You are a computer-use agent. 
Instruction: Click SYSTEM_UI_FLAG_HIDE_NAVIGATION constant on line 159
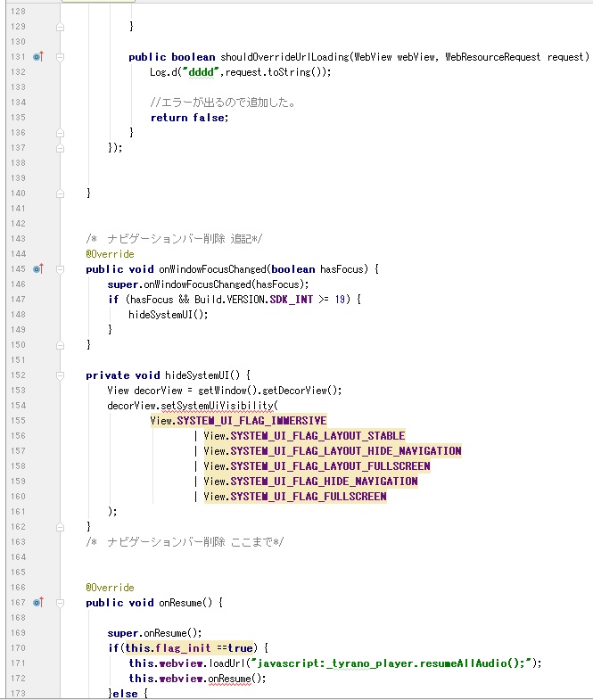pyautogui.click(x=325, y=482)
